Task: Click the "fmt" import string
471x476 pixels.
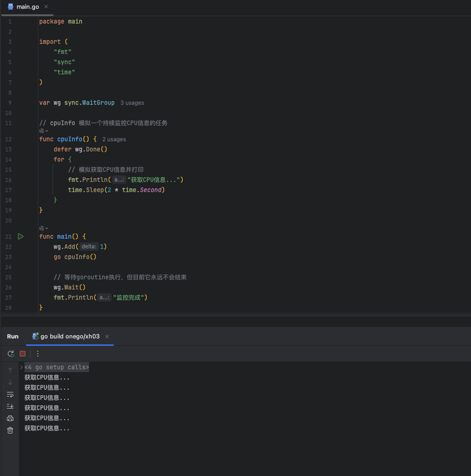Action: pos(62,52)
